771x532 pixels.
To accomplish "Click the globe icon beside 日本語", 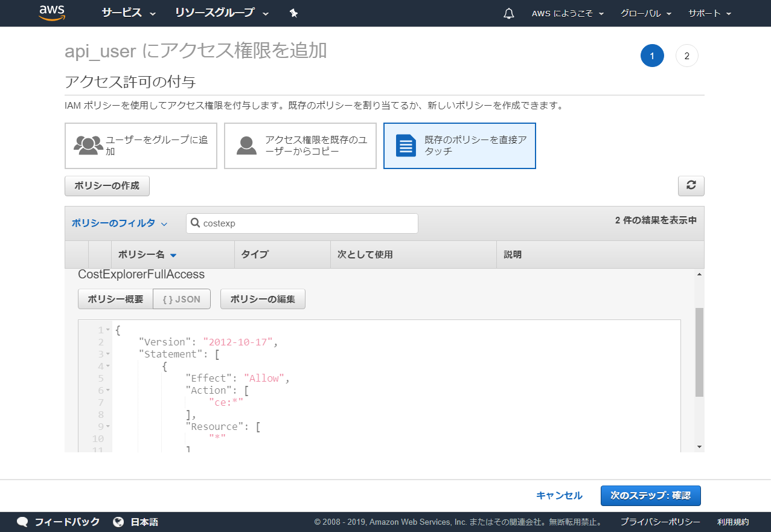I will [118, 522].
